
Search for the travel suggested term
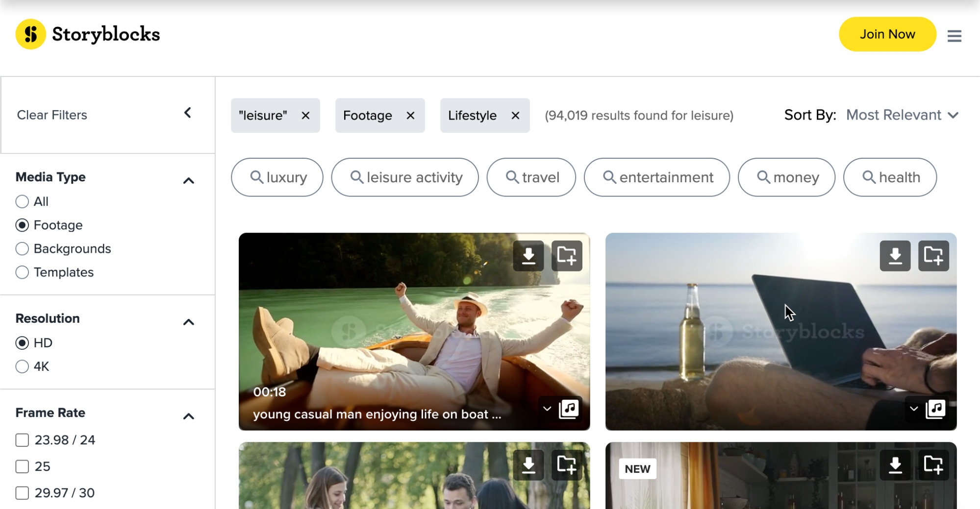click(531, 177)
